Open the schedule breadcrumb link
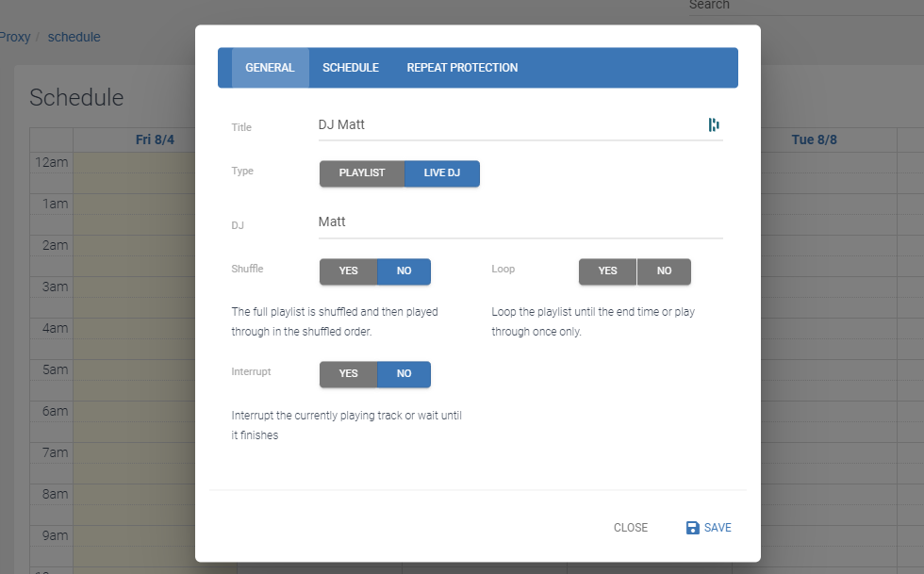 [x=74, y=37]
